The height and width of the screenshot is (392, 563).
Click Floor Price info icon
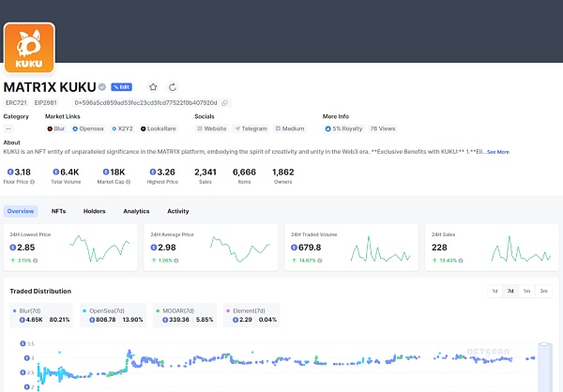[32, 182]
